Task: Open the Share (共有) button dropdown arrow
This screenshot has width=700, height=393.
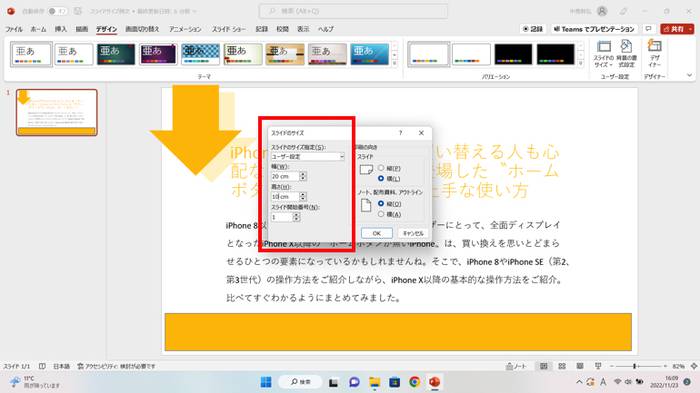Action: (690, 29)
